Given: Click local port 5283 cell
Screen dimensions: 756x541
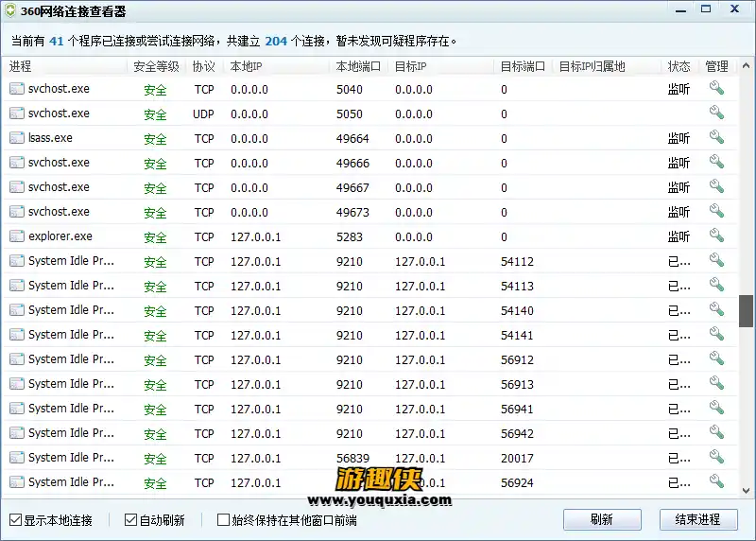Looking at the screenshot, I should click(x=349, y=237).
